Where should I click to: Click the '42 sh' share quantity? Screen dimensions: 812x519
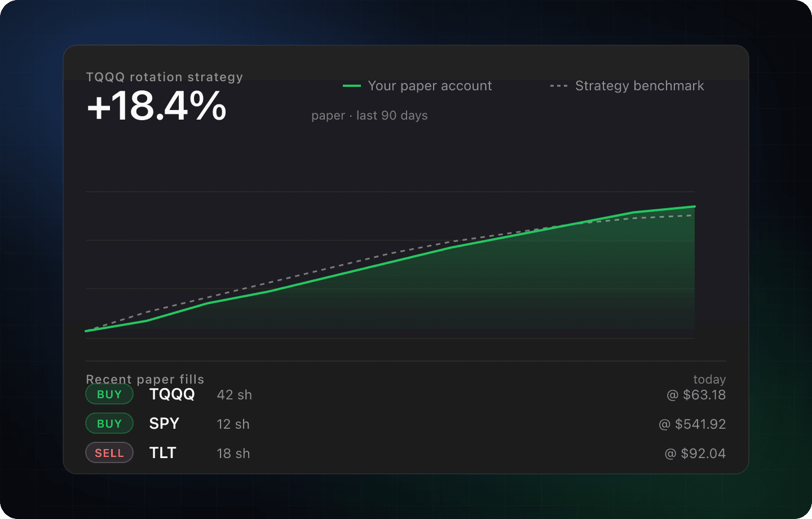(235, 395)
